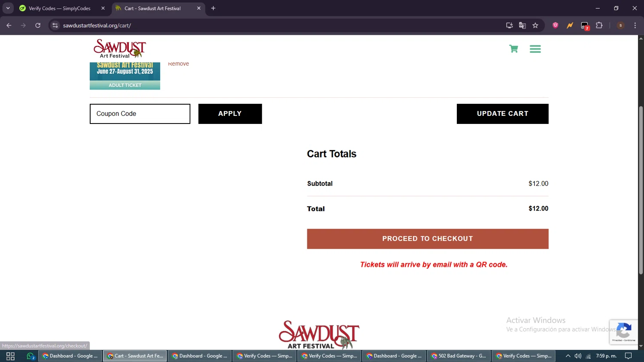The height and width of the screenshot is (362, 644).
Task: Reload the cart page
Action: tap(38, 25)
